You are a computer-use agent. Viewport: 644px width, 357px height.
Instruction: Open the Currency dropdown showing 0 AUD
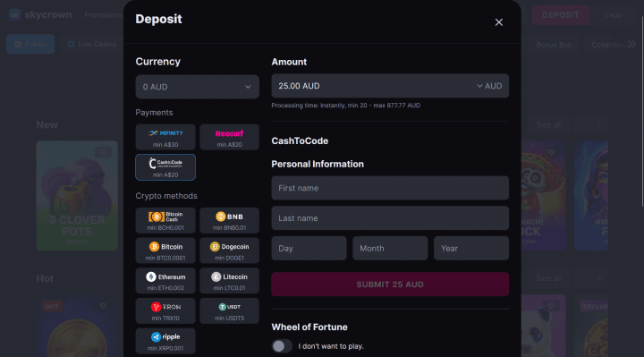pyautogui.click(x=197, y=87)
